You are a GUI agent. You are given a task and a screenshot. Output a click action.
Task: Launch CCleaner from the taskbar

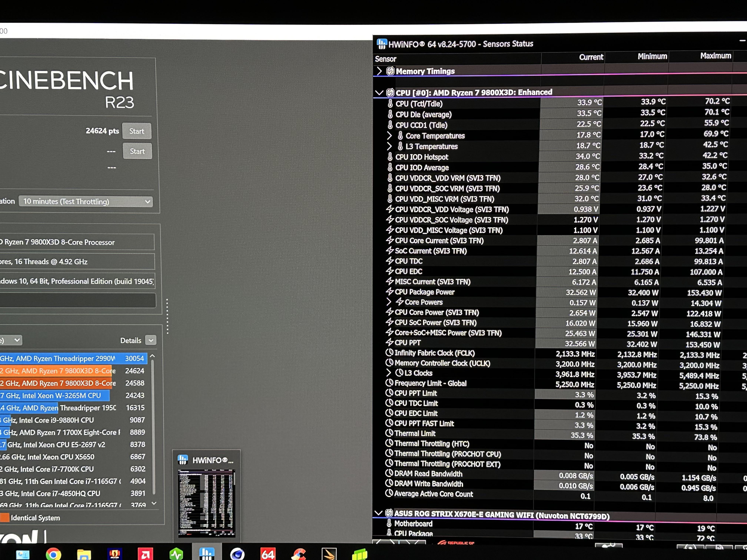[x=299, y=554]
